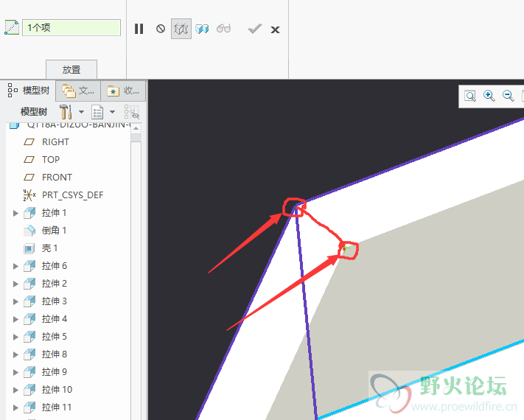Screen dimensions: 524x420
Task: Click the 拉伸 6 extrude icon
Action: pos(29,266)
